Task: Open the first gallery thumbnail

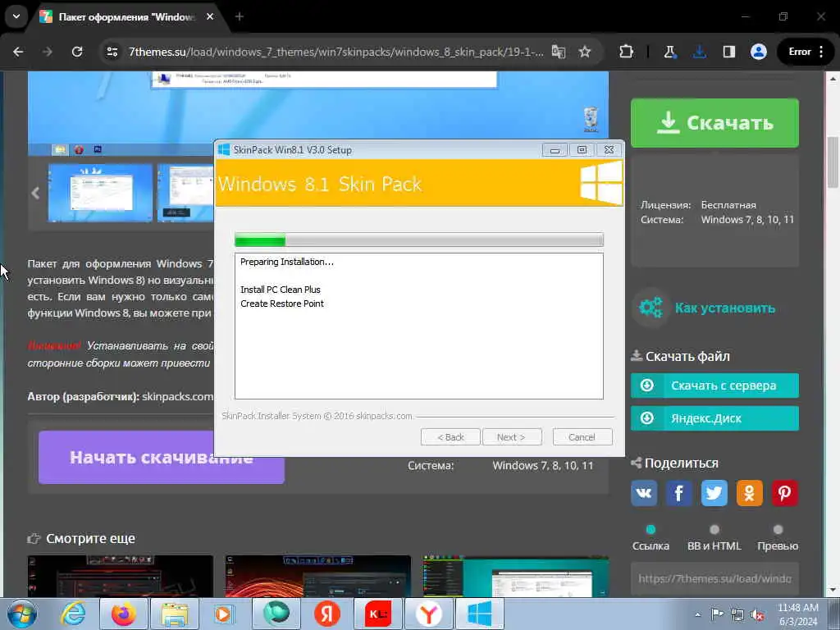Action: [100, 193]
